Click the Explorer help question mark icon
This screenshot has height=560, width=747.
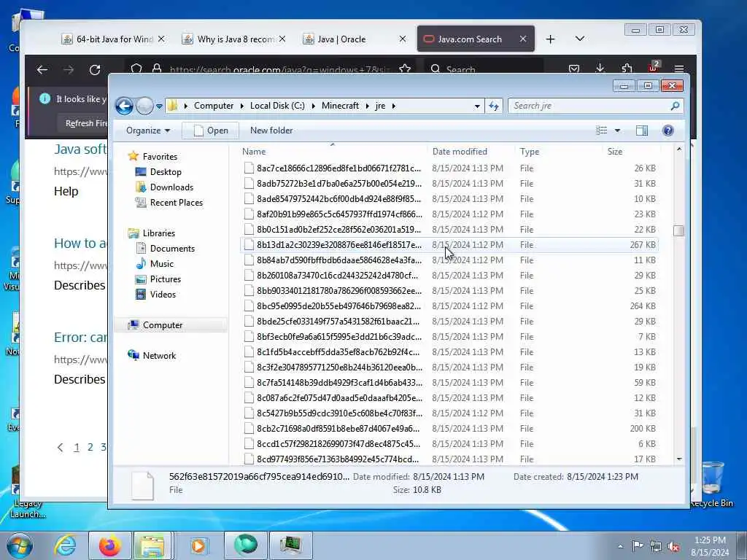(x=668, y=131)
